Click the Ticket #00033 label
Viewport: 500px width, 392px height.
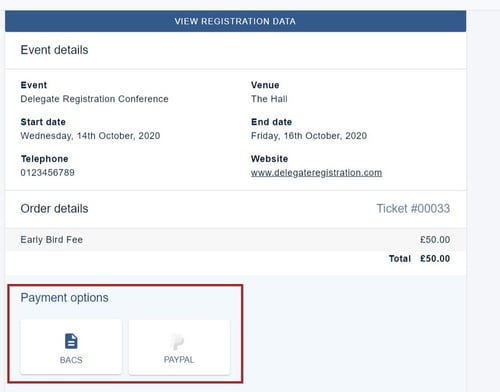click(413, 209)
